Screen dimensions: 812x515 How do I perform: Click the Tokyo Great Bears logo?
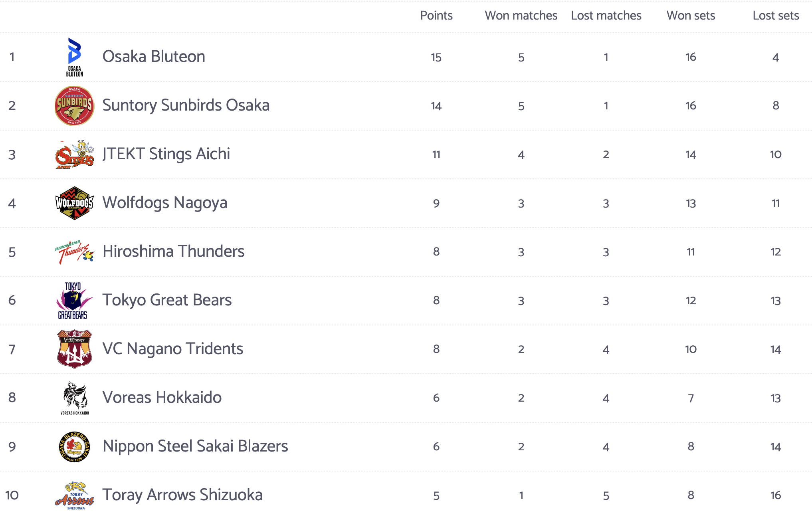pyautogui.click(x=73, y=301)
